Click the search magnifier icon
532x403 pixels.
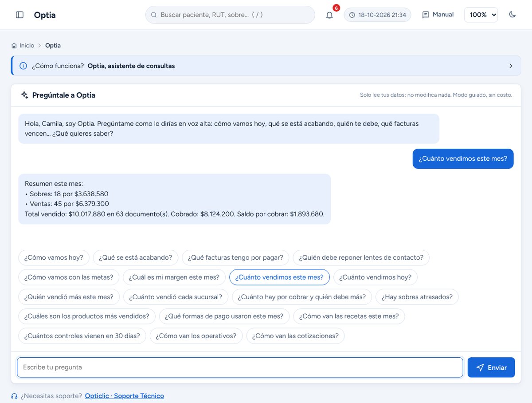pyautogui.click(x=154, y=15)
